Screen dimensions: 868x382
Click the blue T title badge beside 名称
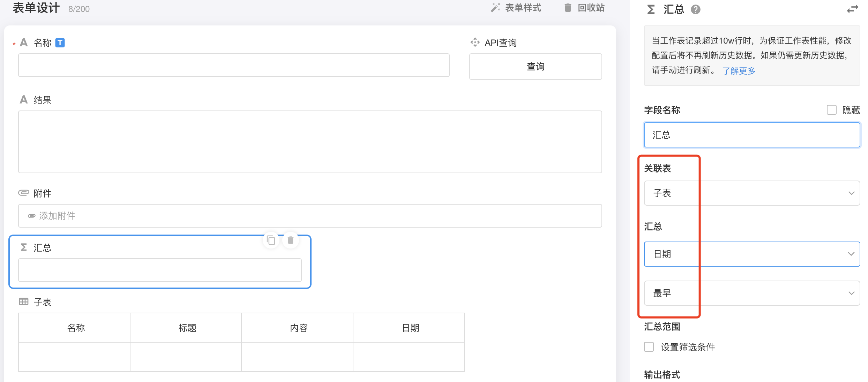click(60, 43)
